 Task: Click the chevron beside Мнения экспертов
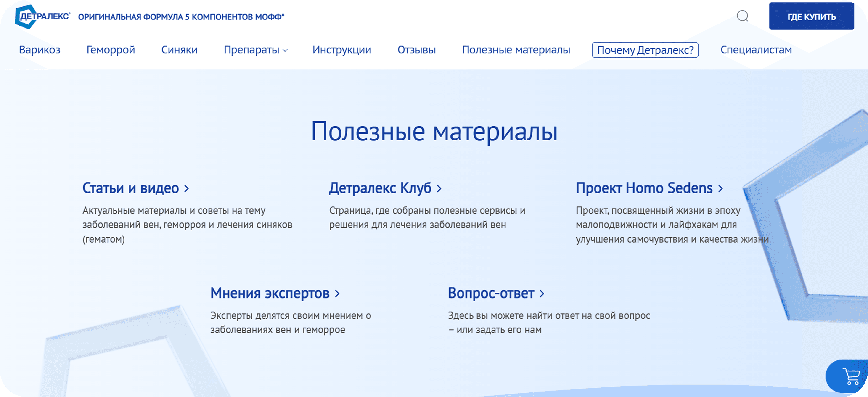click(x=337, y=294)
